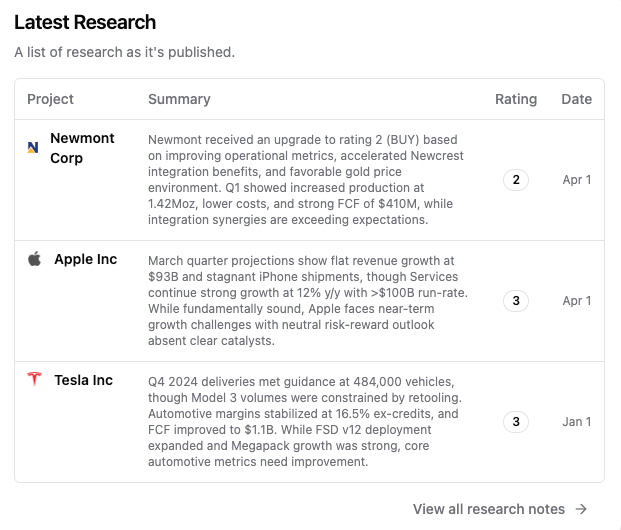Click the Project column header
This screenshot has width=621, height=530.
pyautogui.click(x=50, y=99)
